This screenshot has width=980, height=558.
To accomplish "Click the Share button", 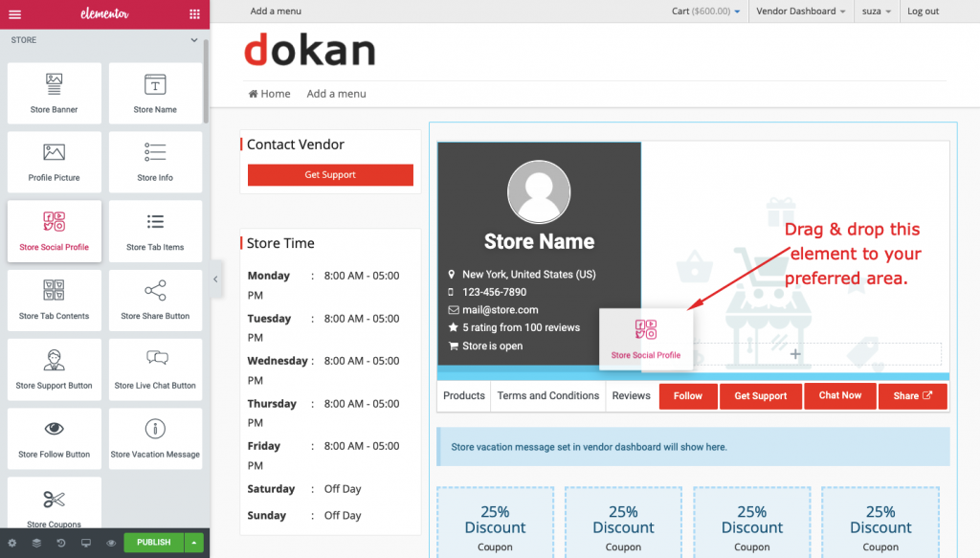I will click(x=912, y=396).
